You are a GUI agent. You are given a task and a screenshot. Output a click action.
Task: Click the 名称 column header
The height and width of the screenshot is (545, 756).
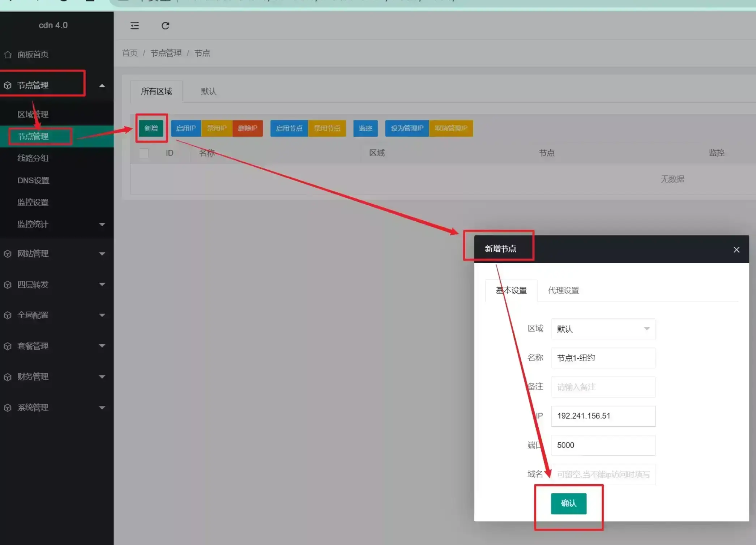207,153
